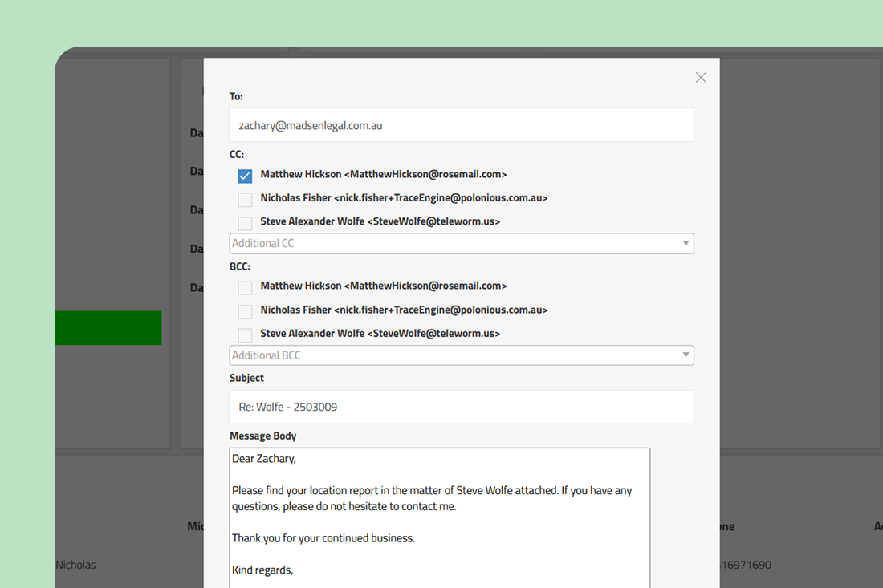Click the green bar in the background page
Viewport: 883px width, 588px height.
coord(108,327)
